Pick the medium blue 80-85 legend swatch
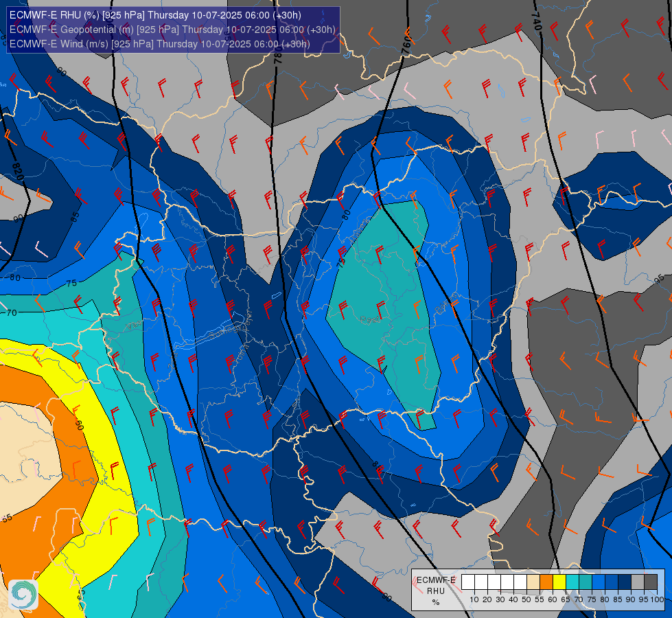This screenshot has width=672, height=618. coord(612,582)
